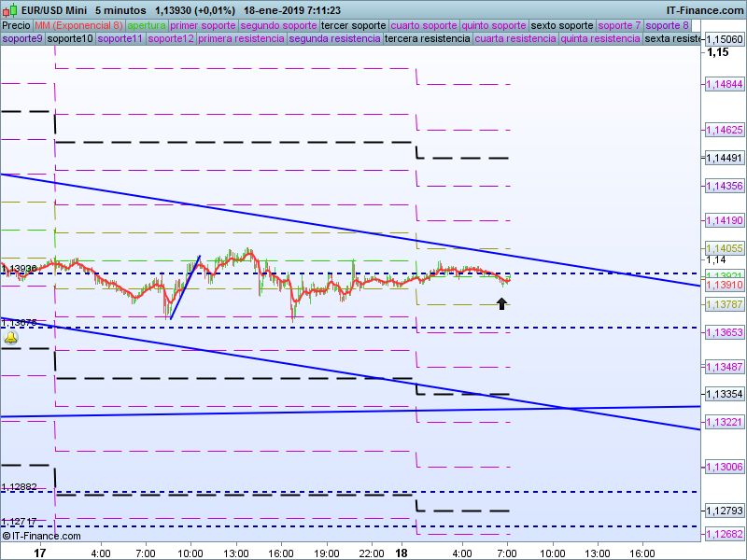Click the 1,13787 yellow level tag
Screen dimensions: 747x560
[x=724, y=304]
